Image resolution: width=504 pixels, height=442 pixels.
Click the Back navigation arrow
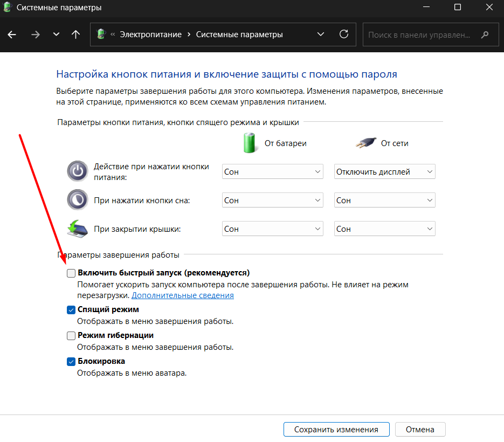12,34
